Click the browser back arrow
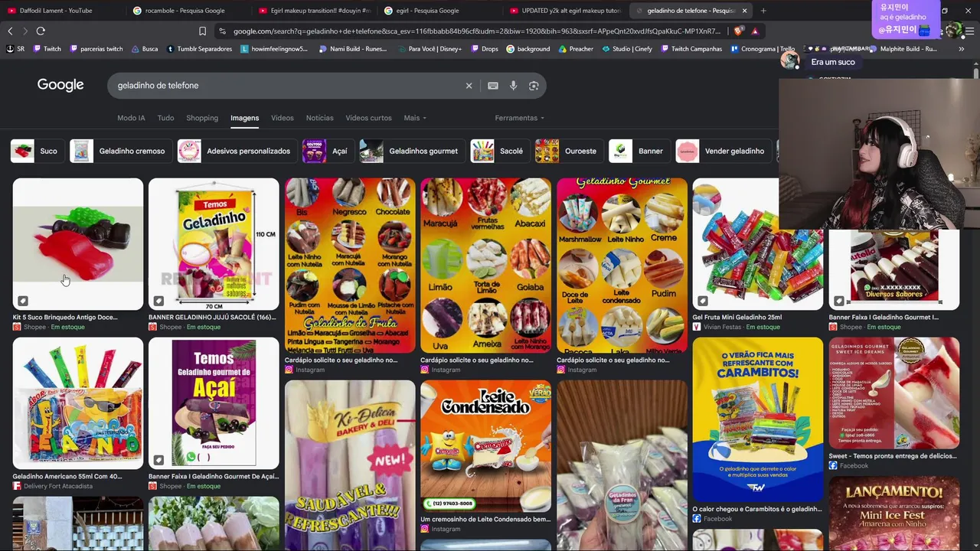This screenshot has height=551, width=980. (x=10, y=31)
